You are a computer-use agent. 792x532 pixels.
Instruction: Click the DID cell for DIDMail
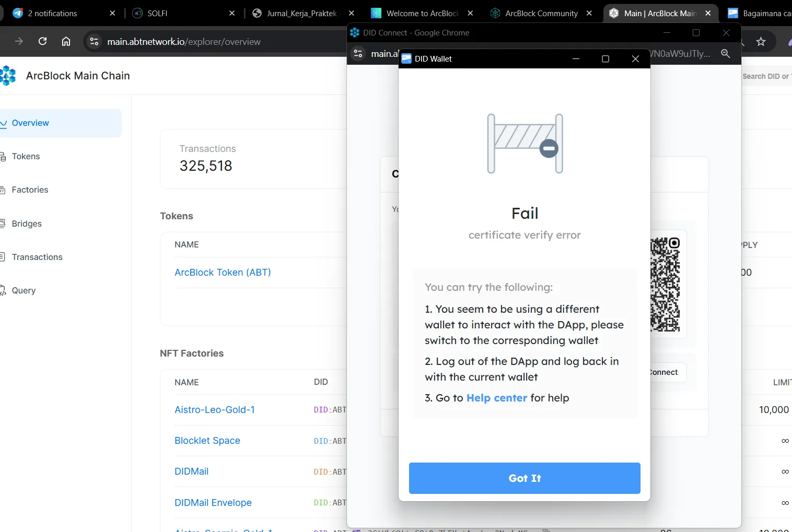point(330,472)
